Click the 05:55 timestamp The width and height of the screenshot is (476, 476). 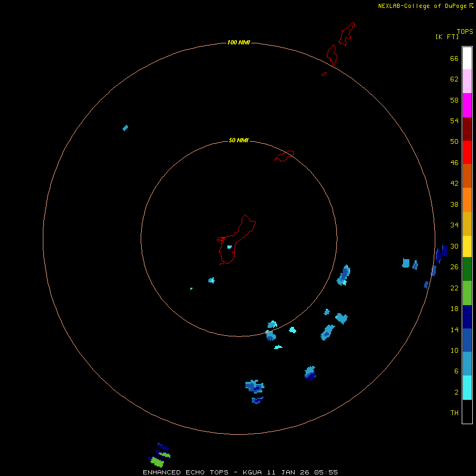(326, 472)
